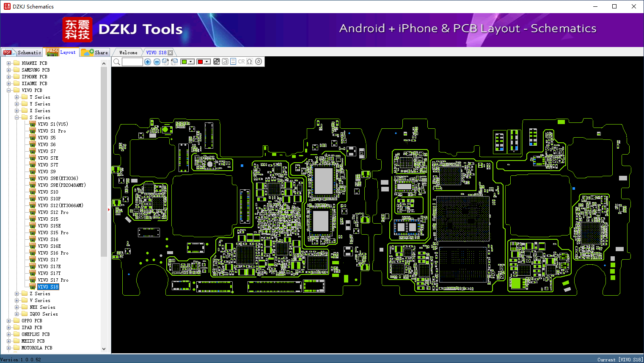Open VIVO S15E layout file

[x=49, y=226]
